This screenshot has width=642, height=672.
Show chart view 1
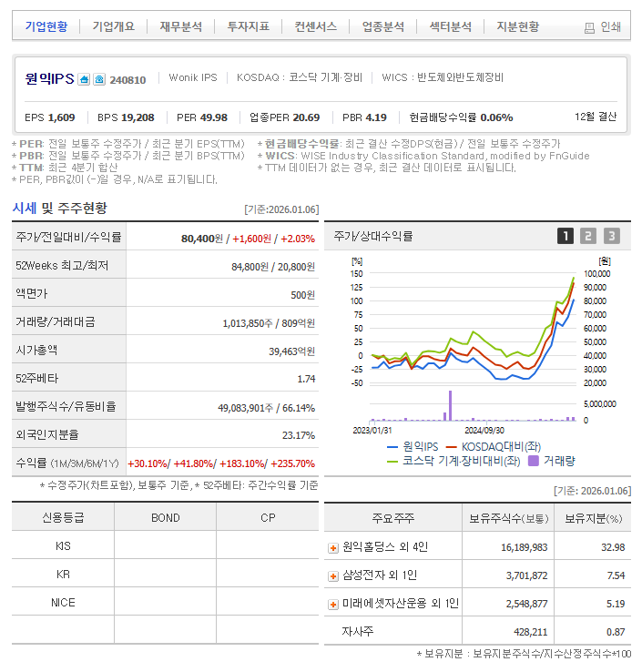[x=566, y=236]
